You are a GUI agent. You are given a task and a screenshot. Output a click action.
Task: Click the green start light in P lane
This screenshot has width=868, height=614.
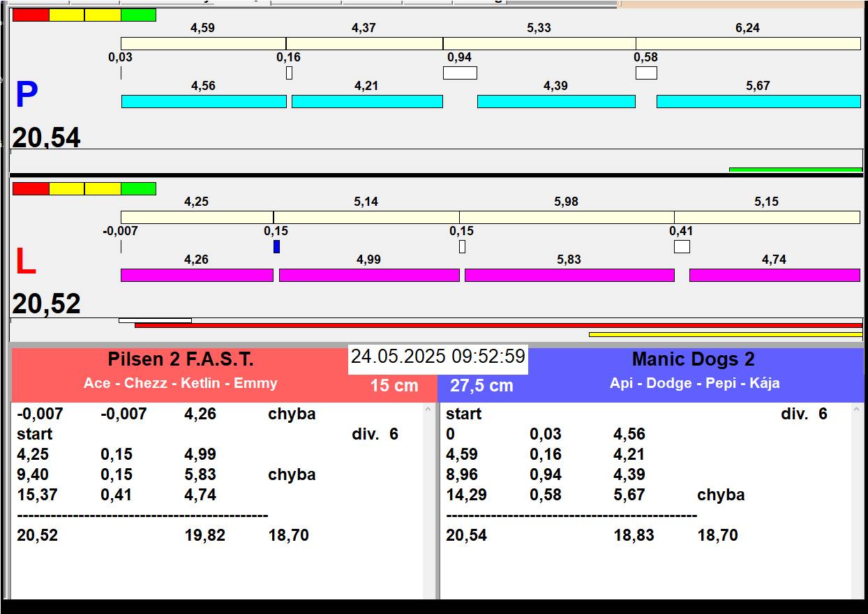(138, 15)
